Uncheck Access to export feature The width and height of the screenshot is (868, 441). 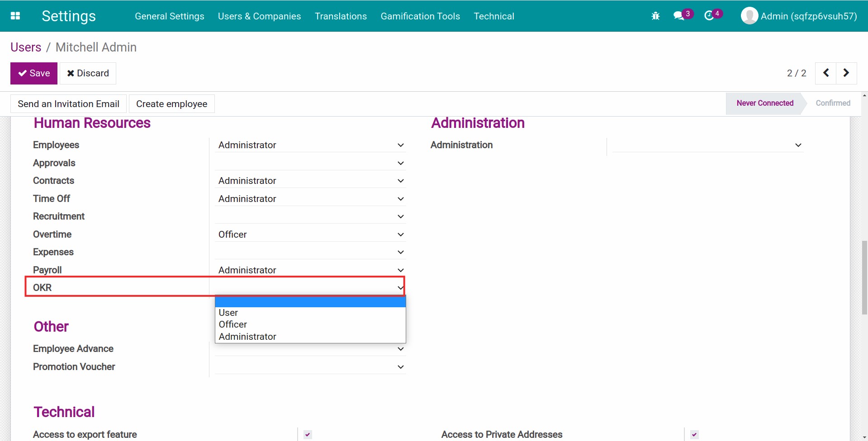(307, 434)
